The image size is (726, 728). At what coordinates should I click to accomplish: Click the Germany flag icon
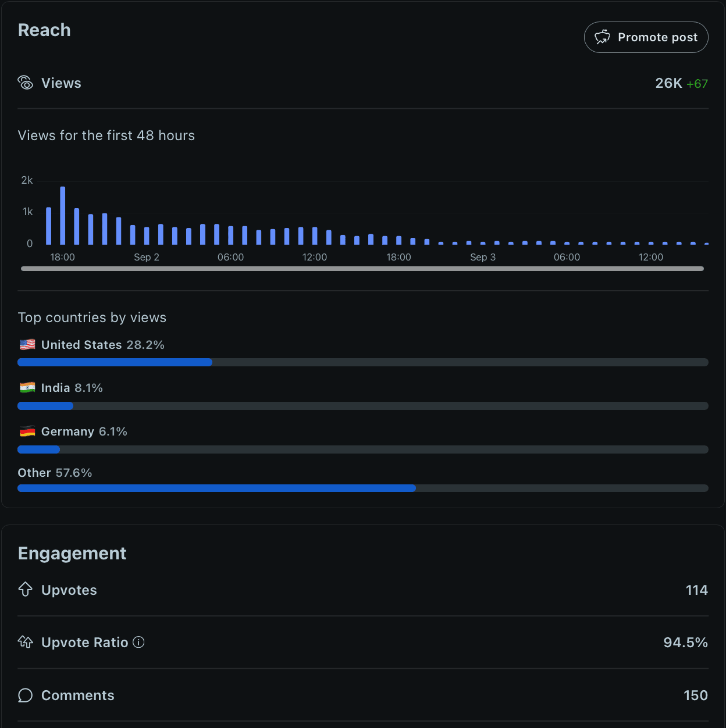(27, 431)
